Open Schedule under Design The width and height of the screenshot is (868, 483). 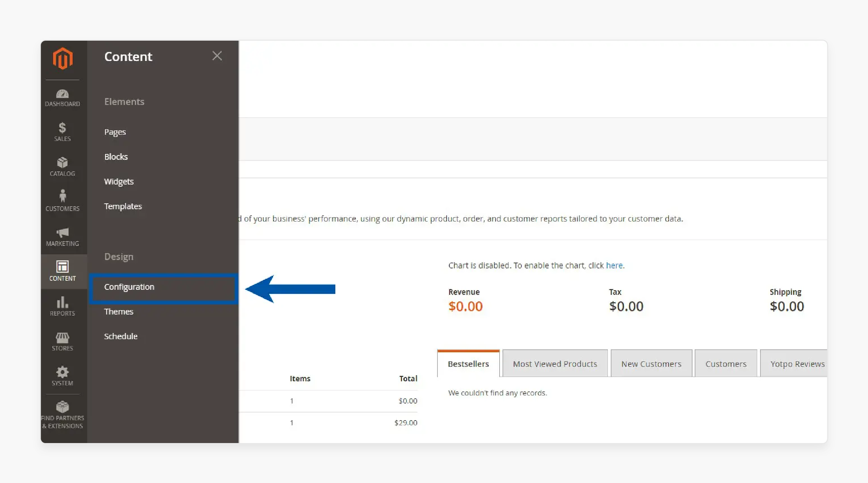coord(121,336)
